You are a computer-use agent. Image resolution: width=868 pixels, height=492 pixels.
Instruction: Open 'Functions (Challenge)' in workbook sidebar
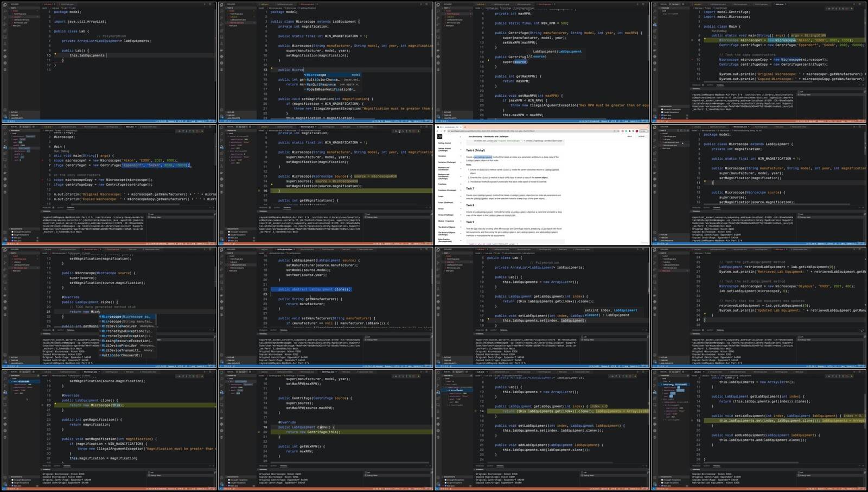[x=447, y=190]
